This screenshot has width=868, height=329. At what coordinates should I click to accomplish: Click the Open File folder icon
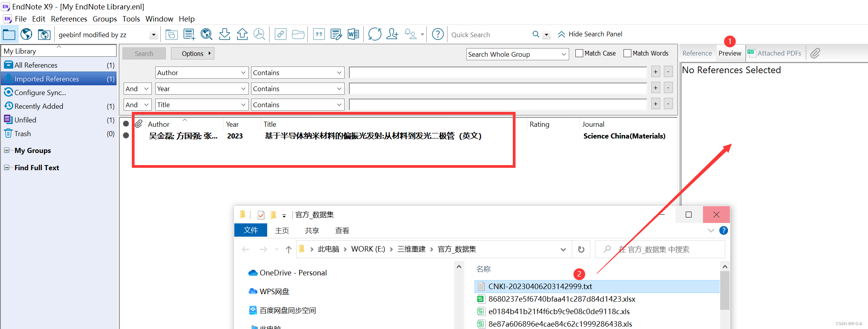tap(298, 34)
